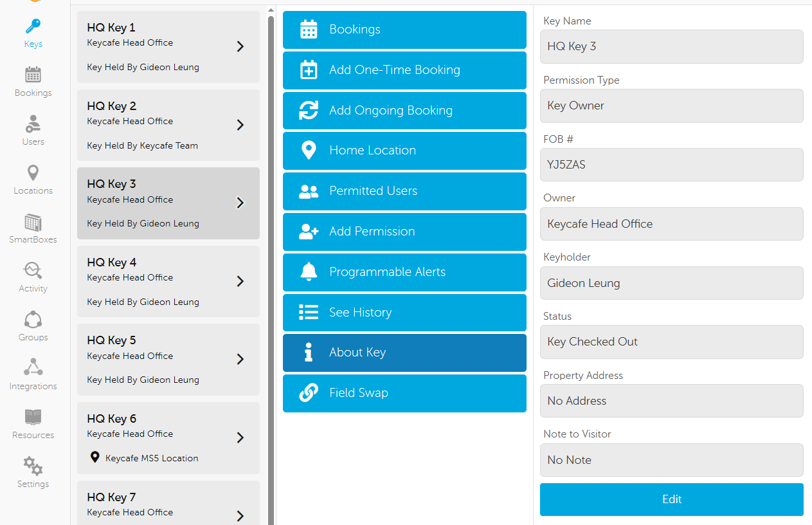
Task: Select Home Location menu label
Action: 372,151
